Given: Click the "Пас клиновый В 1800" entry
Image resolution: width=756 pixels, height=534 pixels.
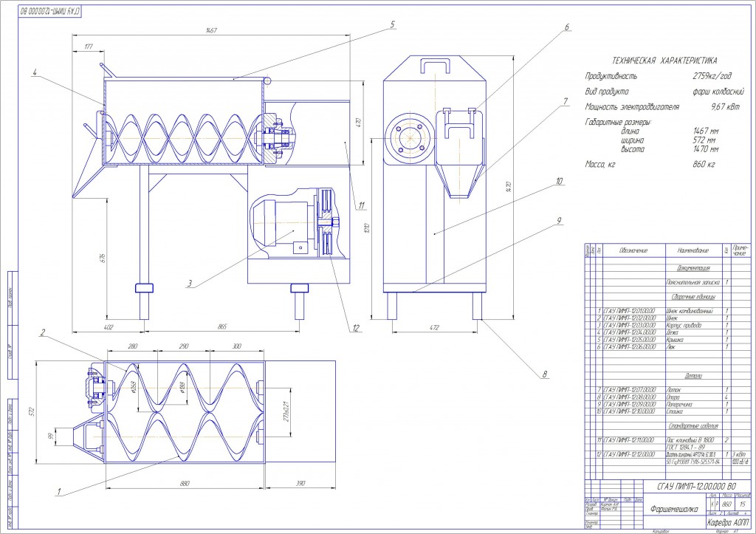Looking at the screenshot, I should [690, 440].
